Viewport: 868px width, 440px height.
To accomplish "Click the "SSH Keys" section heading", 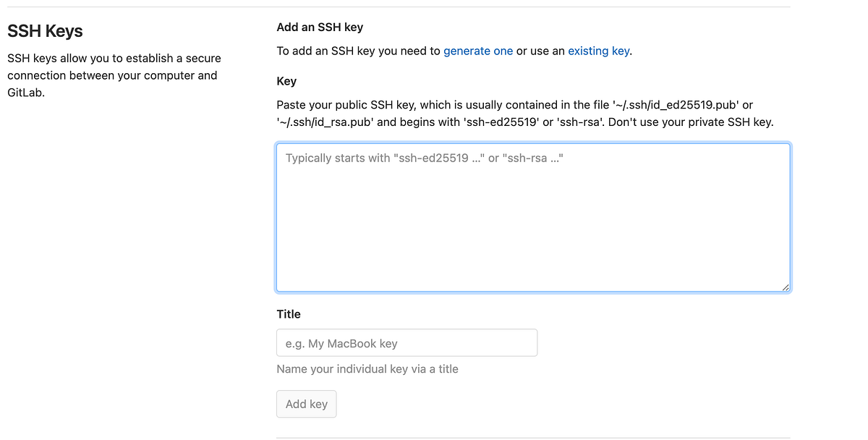I will 45,31.
